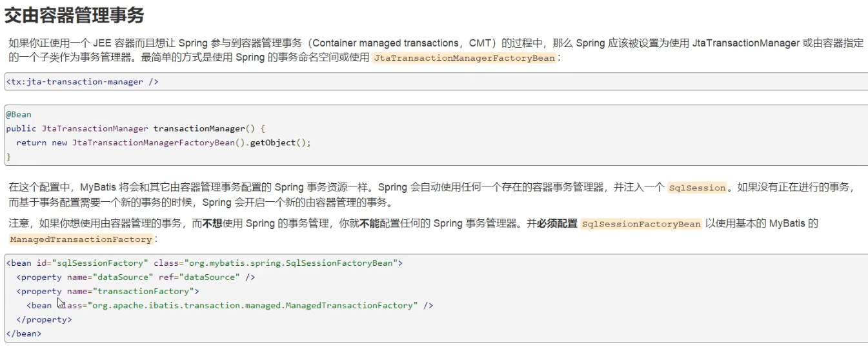The height and width of the screenshot is (349, 868).
Task: Click the return new JtaTransactionManagerFactoryBean line
Action: (163, 143)
